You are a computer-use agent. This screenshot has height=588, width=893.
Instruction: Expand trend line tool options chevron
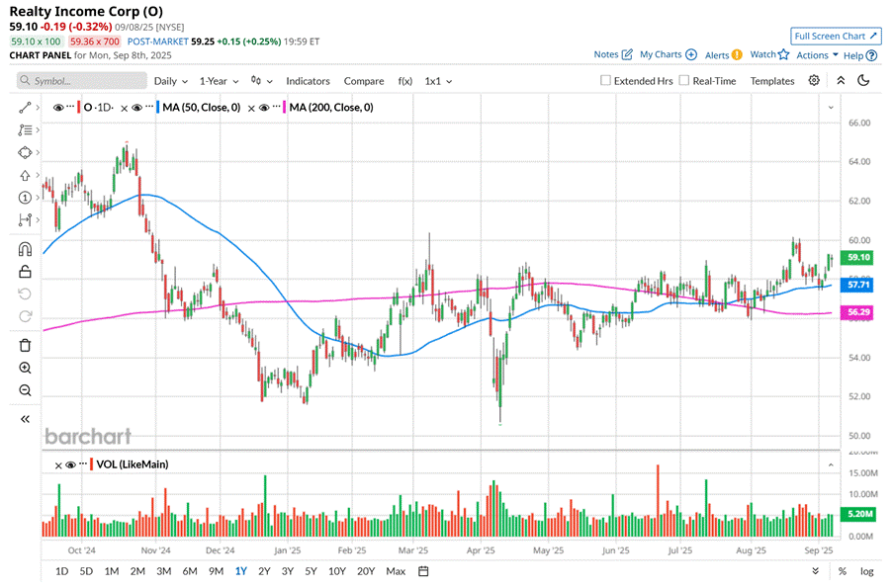pyautogui.click(x=38, y=108)
